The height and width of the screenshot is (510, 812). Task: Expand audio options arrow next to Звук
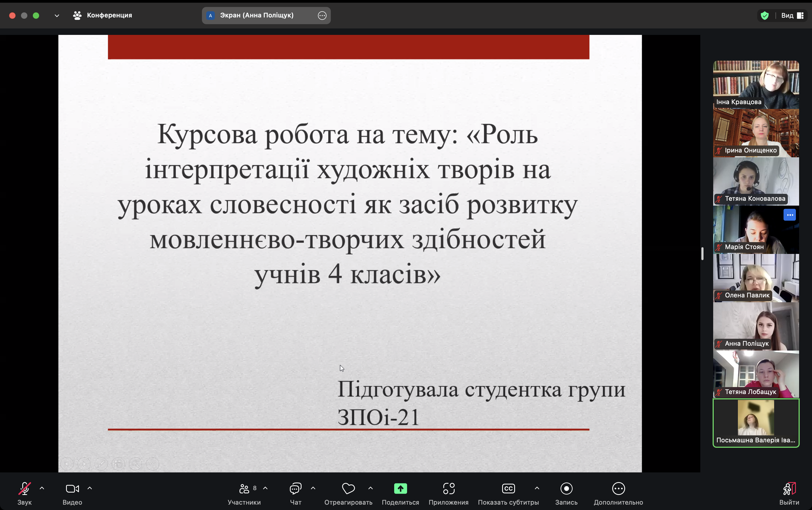pos(42,488)
